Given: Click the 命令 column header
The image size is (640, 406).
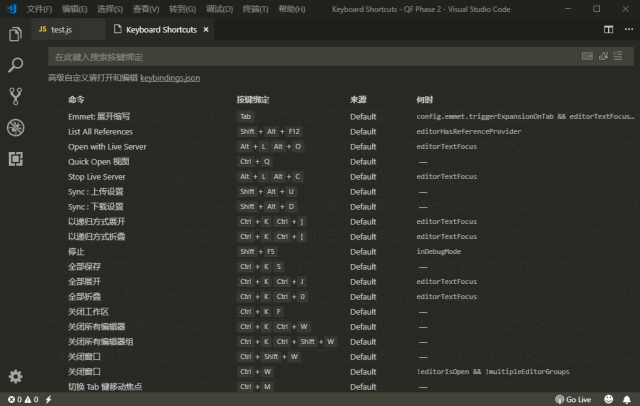Looking at the screenshot, I should tap(76, 100).
